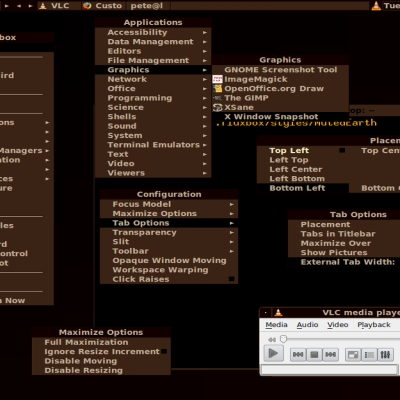The width and height of the screenshot is (400, 400).
Task: Expand the Accessibility submenu arrow
Action: [205, 32]
